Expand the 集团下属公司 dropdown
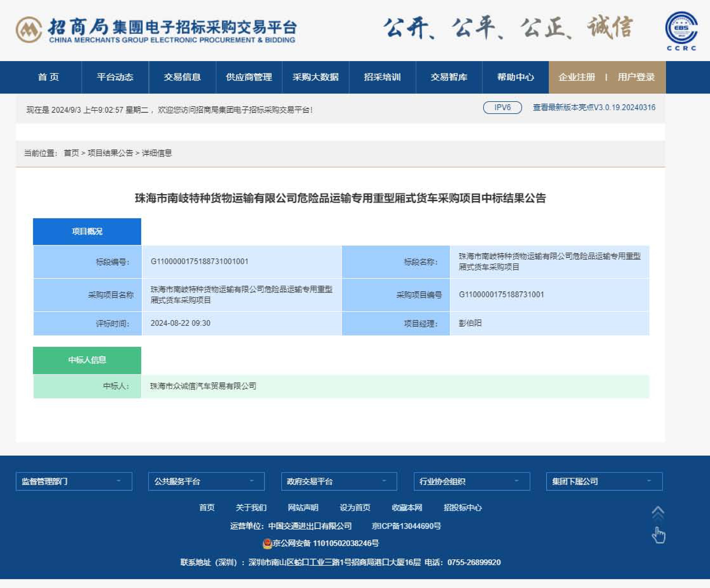This screenshot has height=588, width=710. click(604, 481)
